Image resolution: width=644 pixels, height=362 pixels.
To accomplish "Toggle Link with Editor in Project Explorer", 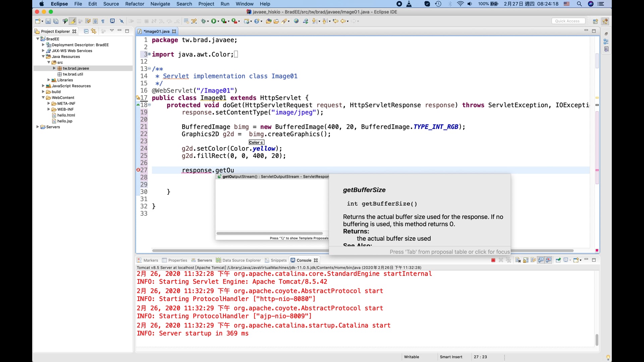I will coord(94,31).
